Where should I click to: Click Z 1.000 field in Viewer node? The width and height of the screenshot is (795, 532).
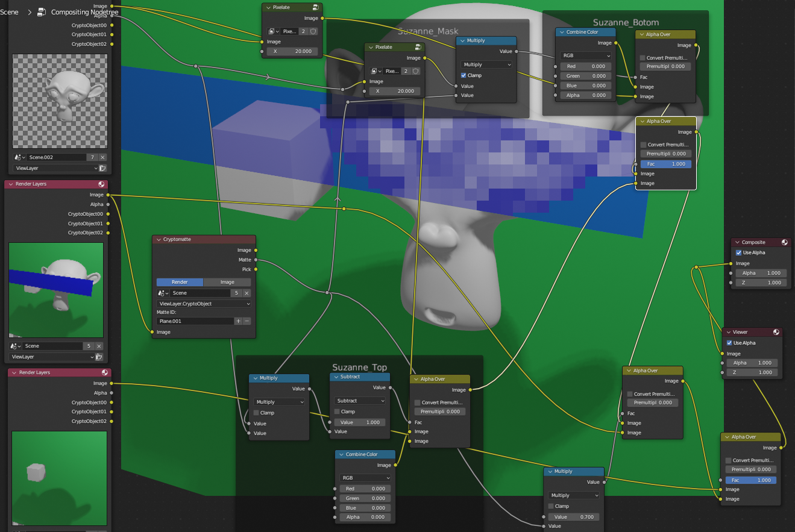tap(753, 372)
